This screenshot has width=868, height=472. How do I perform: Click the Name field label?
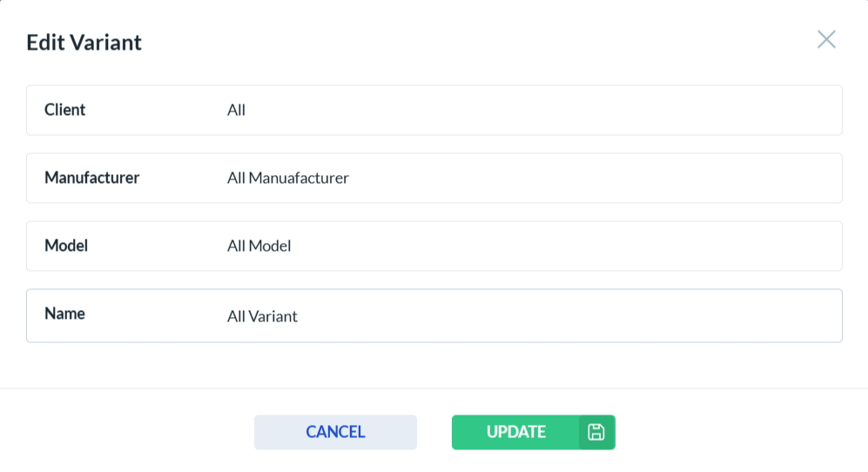pos(64,314)
